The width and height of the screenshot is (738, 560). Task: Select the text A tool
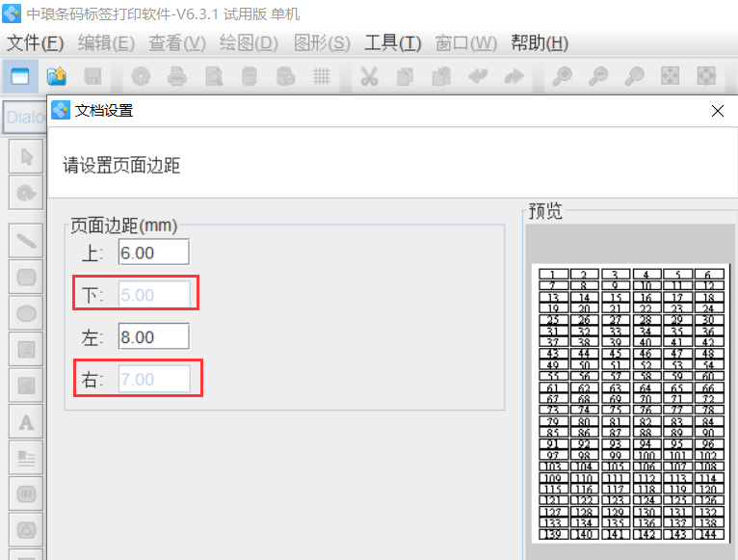(26, 422)
